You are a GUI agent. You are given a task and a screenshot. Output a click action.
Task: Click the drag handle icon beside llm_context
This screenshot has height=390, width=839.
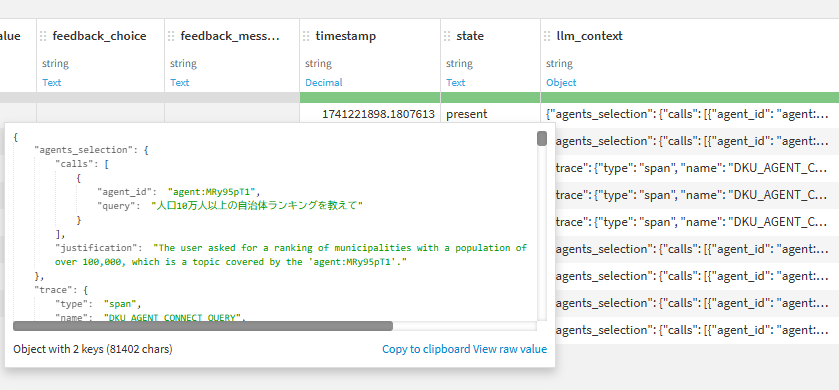[x=548, y=36]
